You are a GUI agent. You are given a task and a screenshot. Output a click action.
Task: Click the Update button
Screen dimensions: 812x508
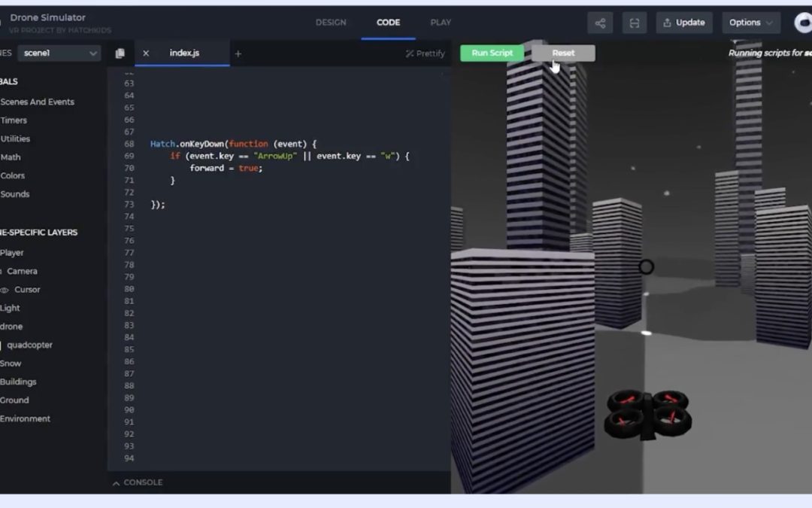point(684,23)
